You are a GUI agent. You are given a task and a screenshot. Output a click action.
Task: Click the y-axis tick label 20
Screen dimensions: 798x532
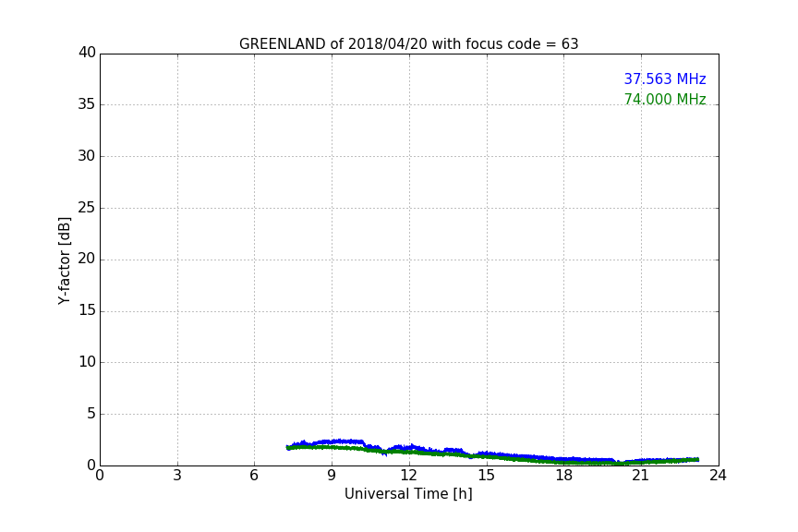click(87, 260)
